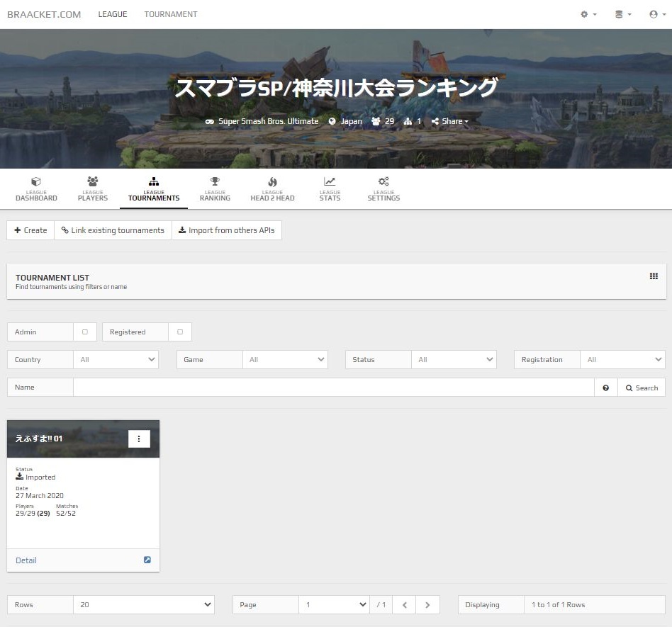Expand the Share dropdown in banner
Image resolution: width=672 pixels, height=627 pixels.
(450, 121)
